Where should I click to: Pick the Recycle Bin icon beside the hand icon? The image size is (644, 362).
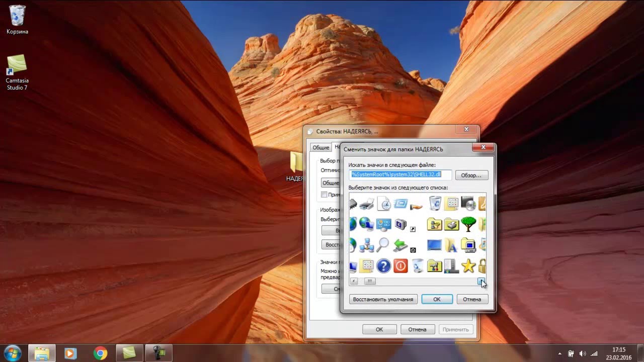coord(435,204)
